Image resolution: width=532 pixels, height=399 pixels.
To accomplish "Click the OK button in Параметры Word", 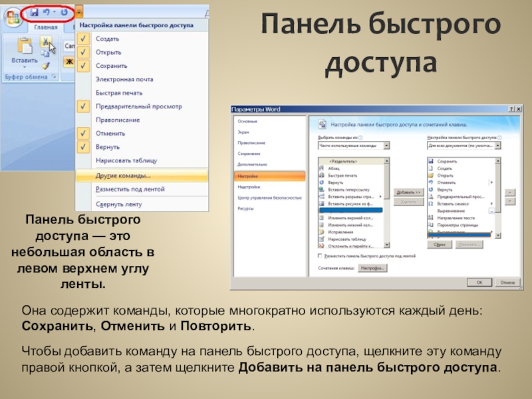I will point(479,282).
